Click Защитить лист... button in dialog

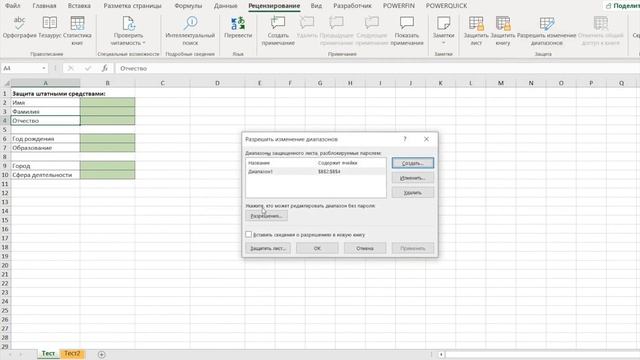268,248
